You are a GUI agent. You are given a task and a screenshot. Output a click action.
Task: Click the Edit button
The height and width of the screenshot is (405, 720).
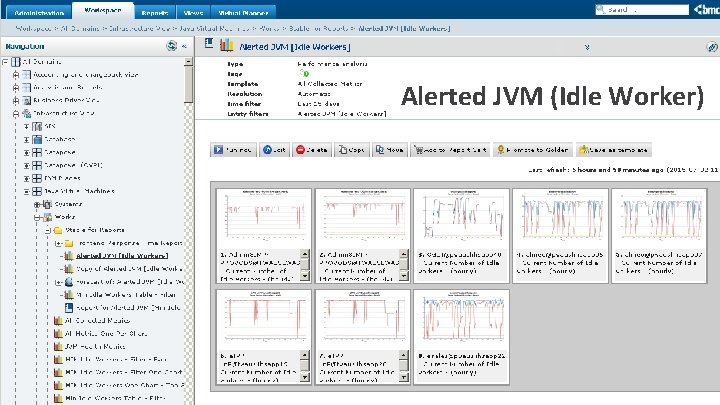(275, 150)
